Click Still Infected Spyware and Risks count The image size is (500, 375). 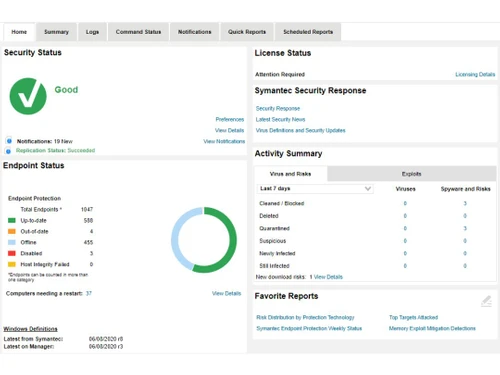tap(465, 266)
